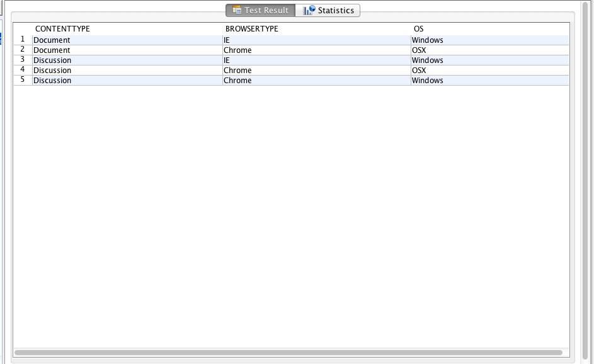Click the horizontal scrollbar below the table
594x364 pixels.
288,353
